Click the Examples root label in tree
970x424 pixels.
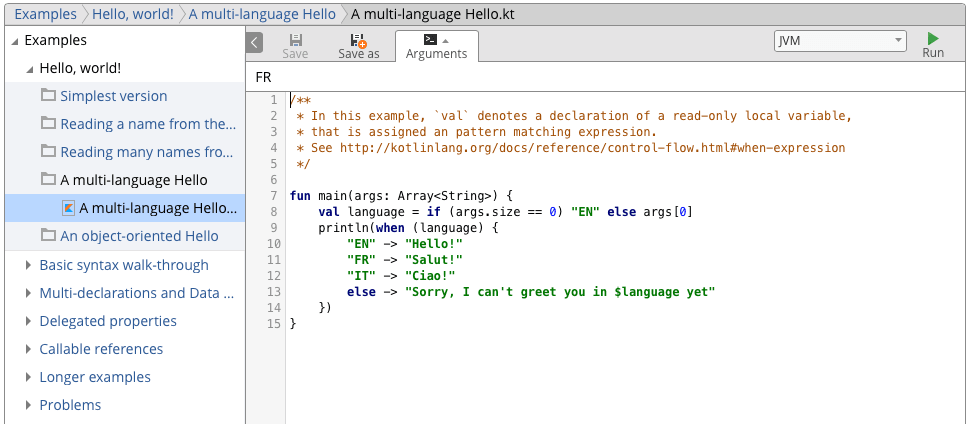pos(56,41)
